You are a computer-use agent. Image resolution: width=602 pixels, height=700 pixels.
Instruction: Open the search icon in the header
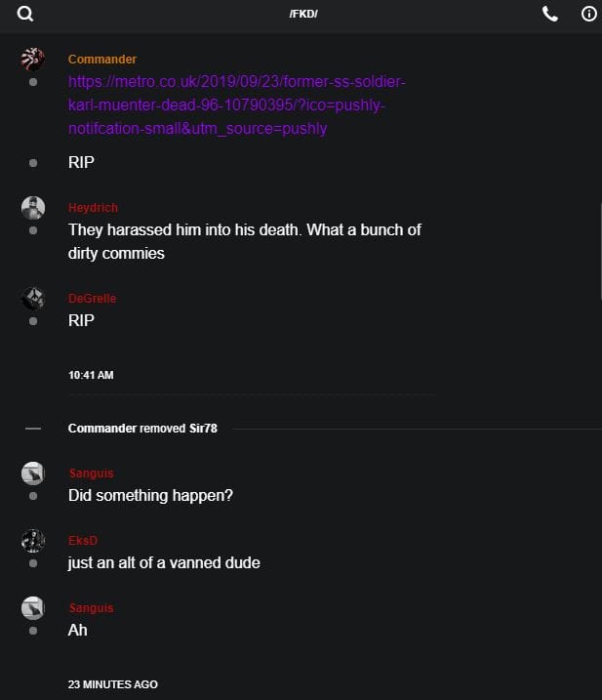pyautogui.click(x=25, y=14)
